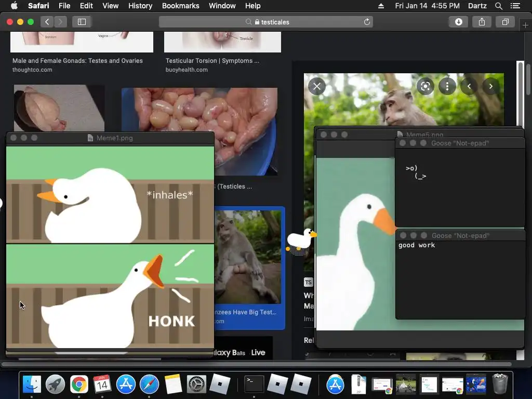
Task: Click Safari's forward navigation arrow
Action: (60, 22)
